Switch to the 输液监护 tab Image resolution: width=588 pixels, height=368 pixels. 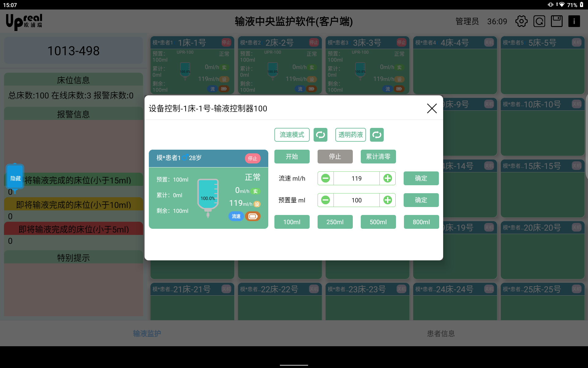[147, 333]
